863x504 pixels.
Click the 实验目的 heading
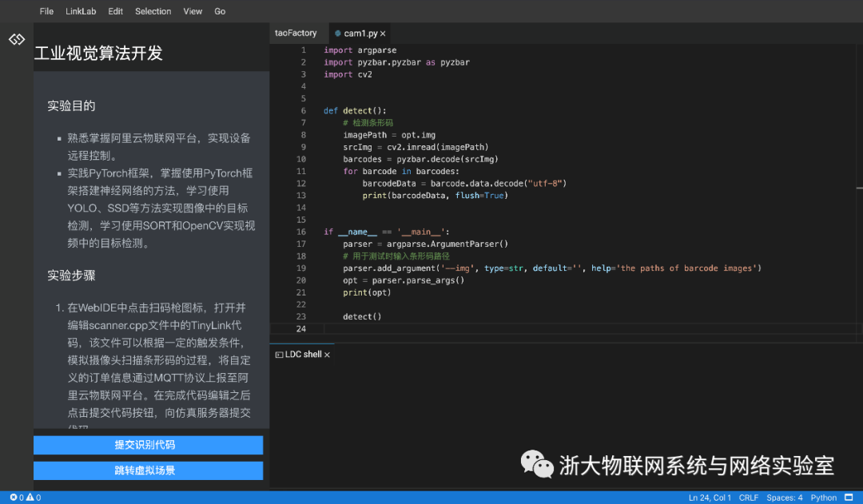coord(71,105)
